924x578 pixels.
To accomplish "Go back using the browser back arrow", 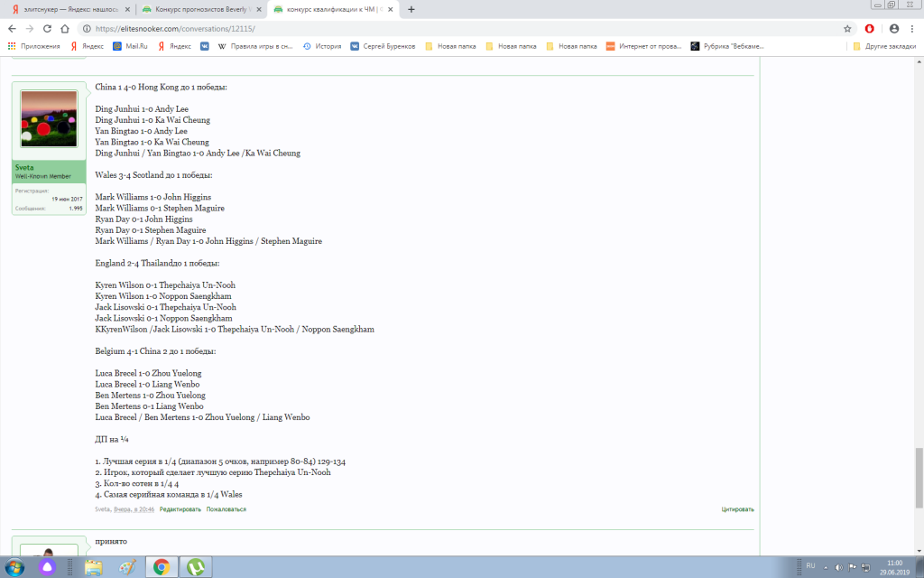I will click(12, 28).
